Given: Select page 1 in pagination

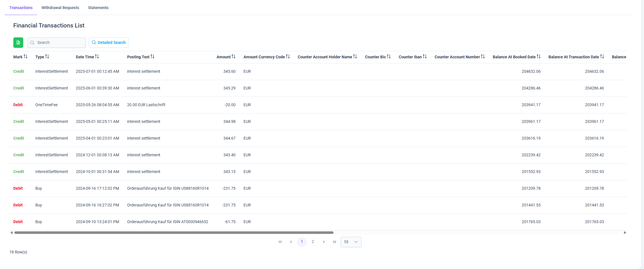Looking at the screenshot, I should (x=302, y=242).
